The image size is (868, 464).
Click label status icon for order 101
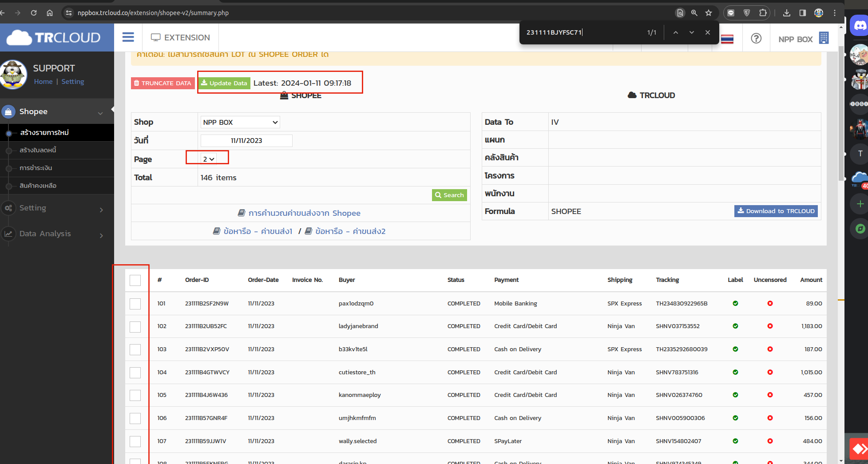pos(735,303)
